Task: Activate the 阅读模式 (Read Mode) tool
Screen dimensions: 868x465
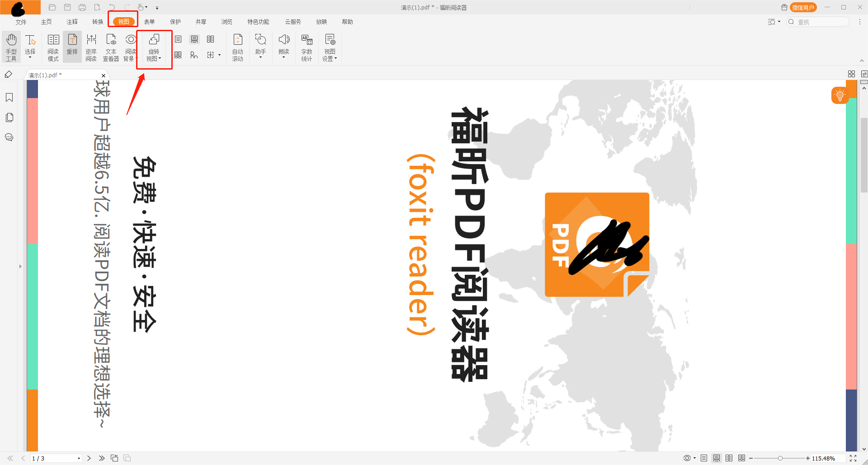Action: [53, 45]
